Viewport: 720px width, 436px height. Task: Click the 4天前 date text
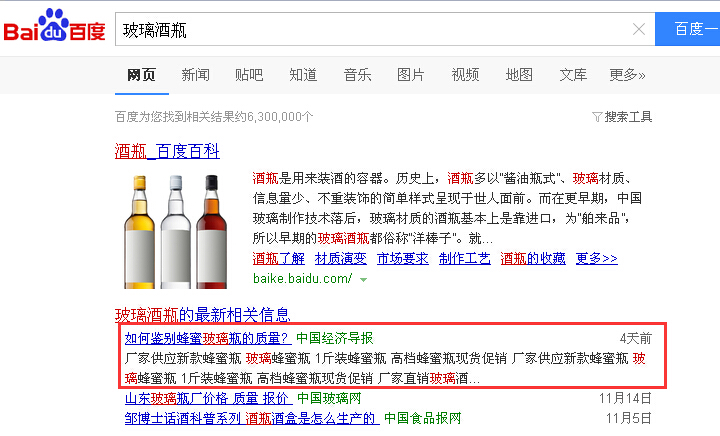coord(636,339)
